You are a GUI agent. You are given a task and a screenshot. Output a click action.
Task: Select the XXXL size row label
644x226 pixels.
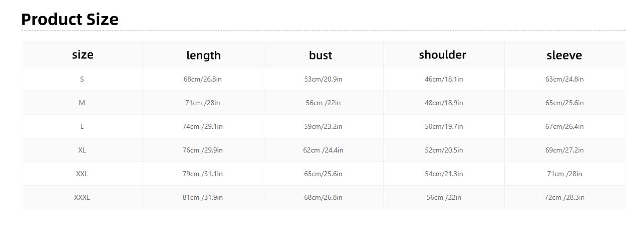[82, 197]
